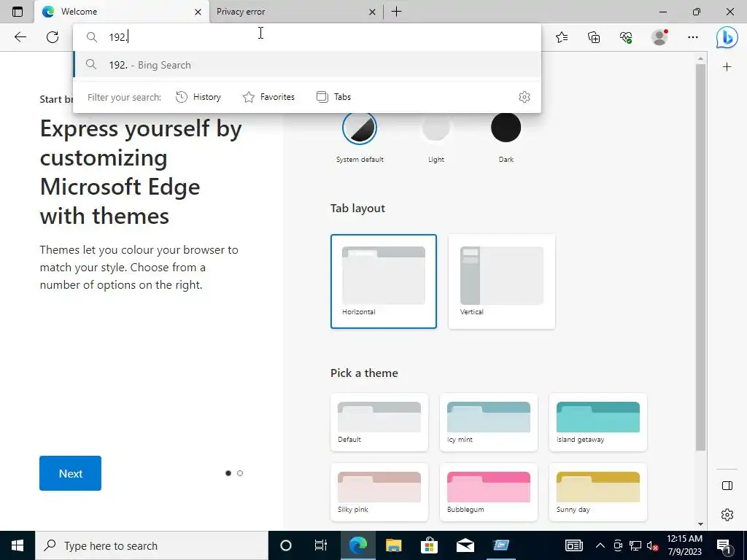Image resolution: width=747 pixels, height=560 pixels.
Task: Open a new tab with plus button
Action: [x=396, y=12]
